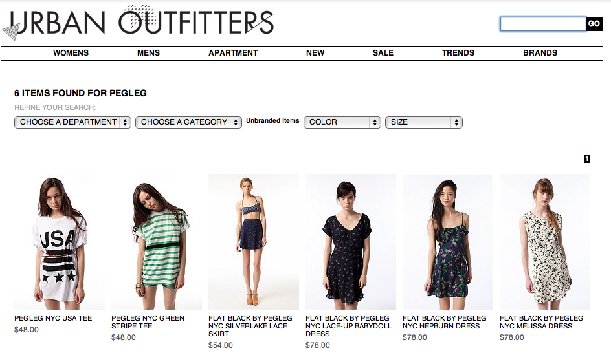Select page 1 pagination marker
611x364 pixels.
[x=587, y=158]
